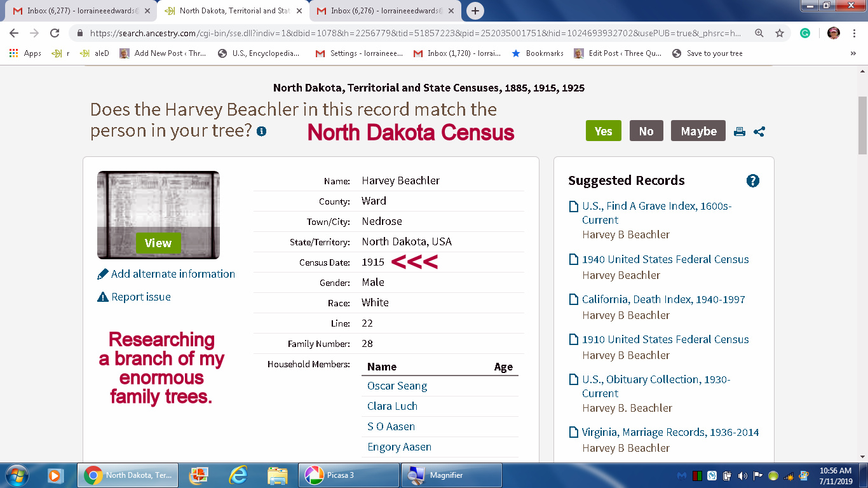Click the print icon beside Maybe
This screenshot has height=488, width=868.
(x=739, y=132)
